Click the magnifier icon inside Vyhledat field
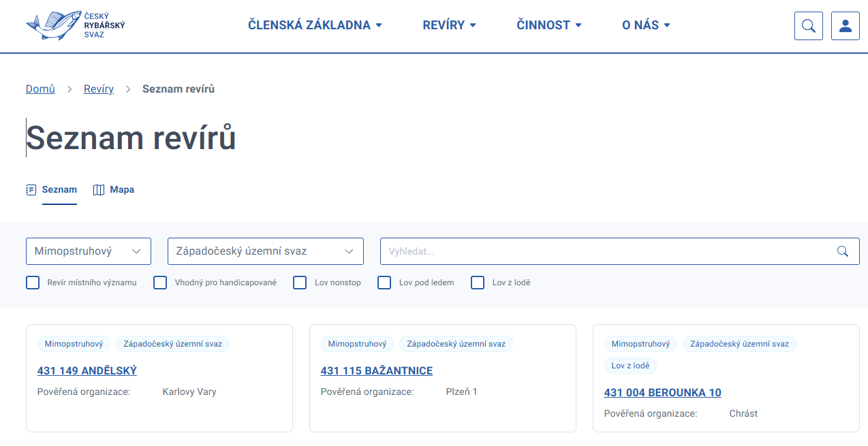Screen dimensions: 868x446 [843, 251]
